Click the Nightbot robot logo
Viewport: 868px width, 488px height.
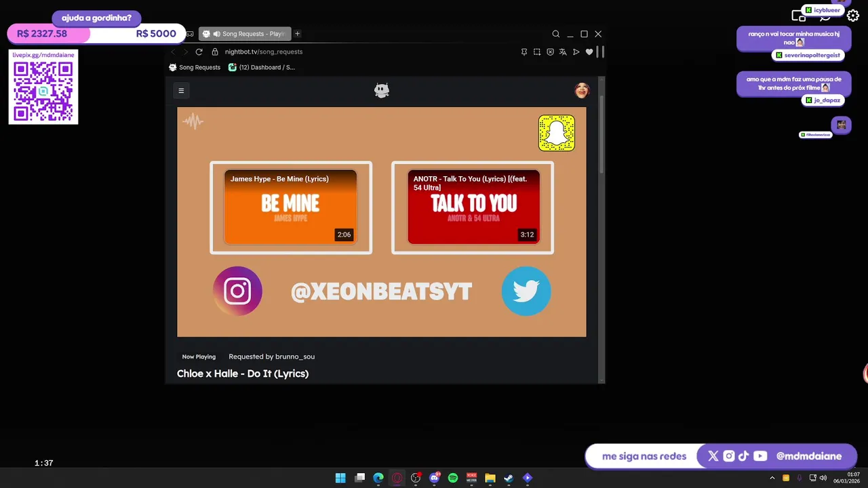click(382, 90)
